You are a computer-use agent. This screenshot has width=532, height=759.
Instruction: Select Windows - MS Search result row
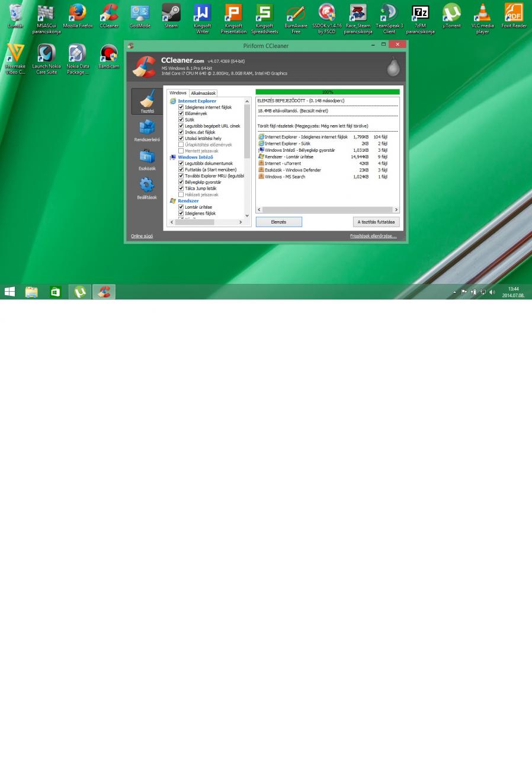323,177
